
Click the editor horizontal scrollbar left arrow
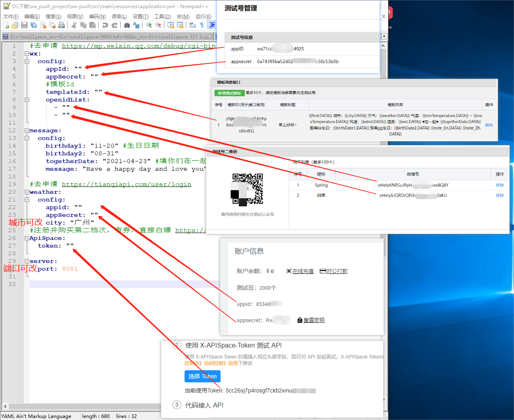(5, 406)
